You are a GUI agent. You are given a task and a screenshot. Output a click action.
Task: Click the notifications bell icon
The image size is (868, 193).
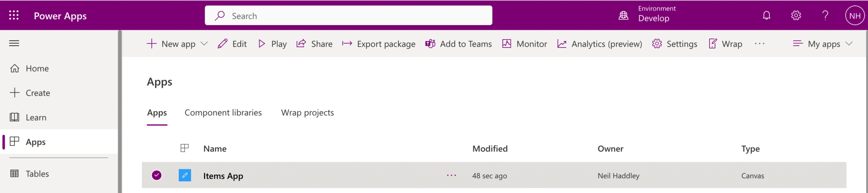(x=766, y=16)
